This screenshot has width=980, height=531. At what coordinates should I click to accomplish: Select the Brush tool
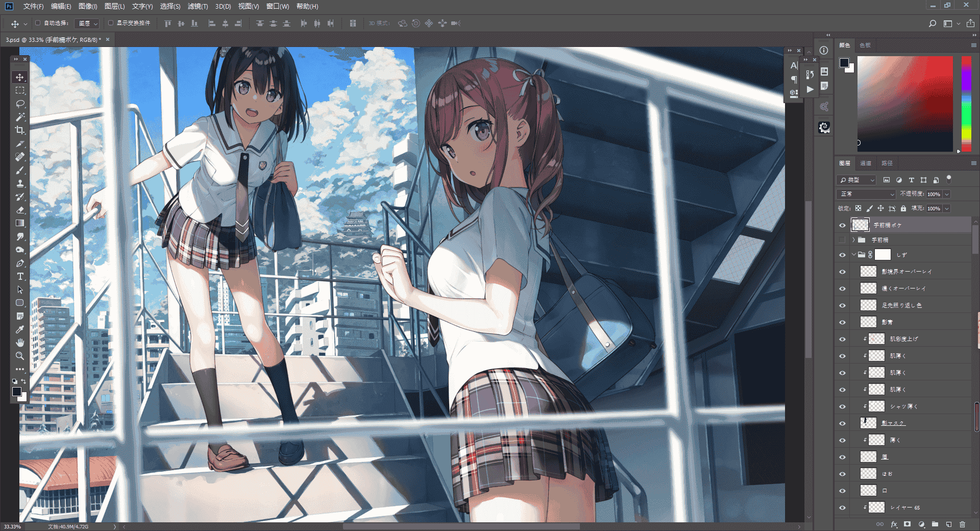click(x=20, y=170)
